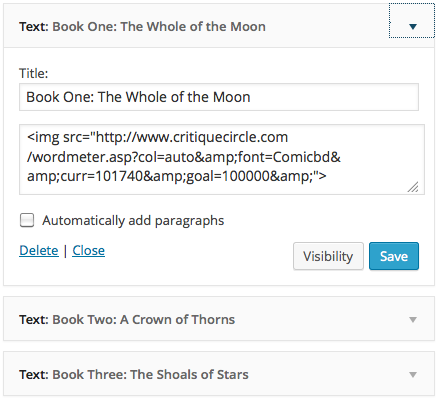Open the widget Visibility settings
The width and height of the screenshot is (442, 399).
point(328,256)
